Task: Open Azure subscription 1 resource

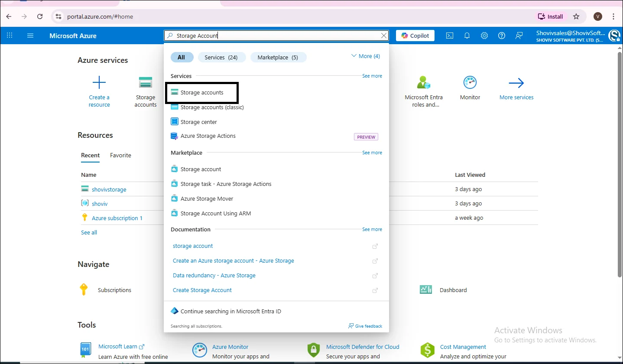Action: pos(117,218)
